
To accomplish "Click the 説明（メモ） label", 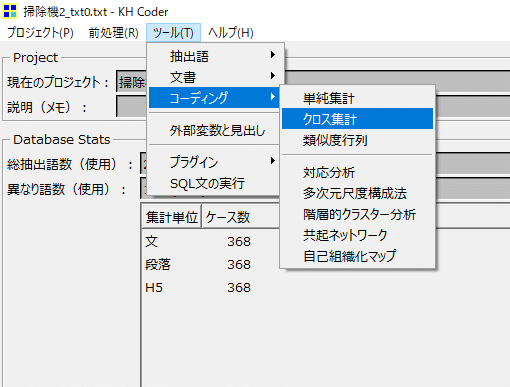I will 47,107.
